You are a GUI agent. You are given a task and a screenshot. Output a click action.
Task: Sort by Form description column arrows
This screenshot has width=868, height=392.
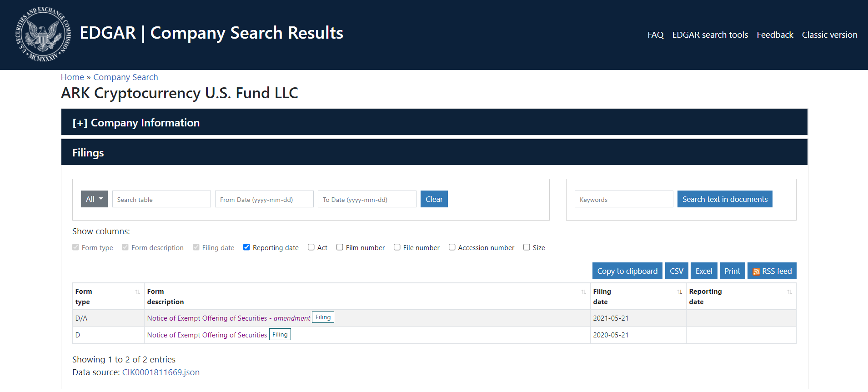583,292
